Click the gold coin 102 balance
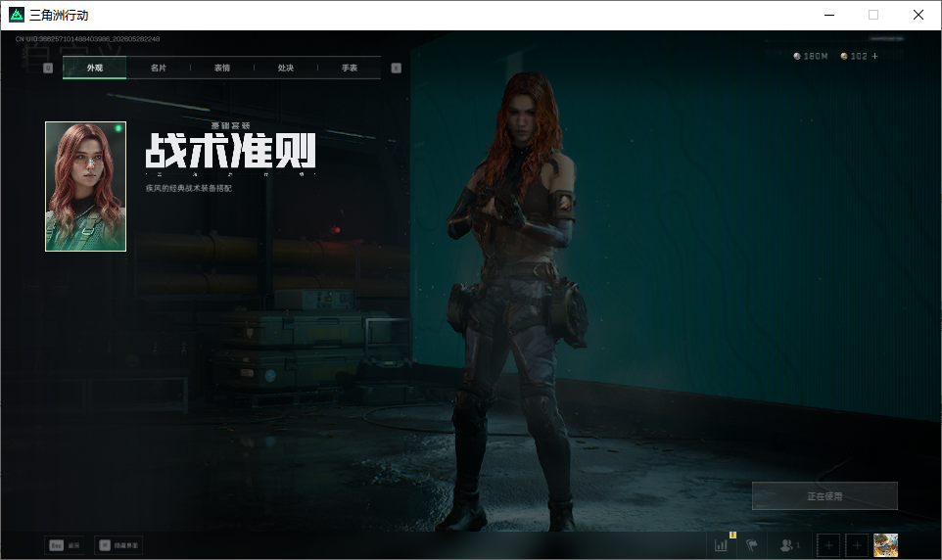The width and height of the screenshot is (942, 560). [854, 56]
